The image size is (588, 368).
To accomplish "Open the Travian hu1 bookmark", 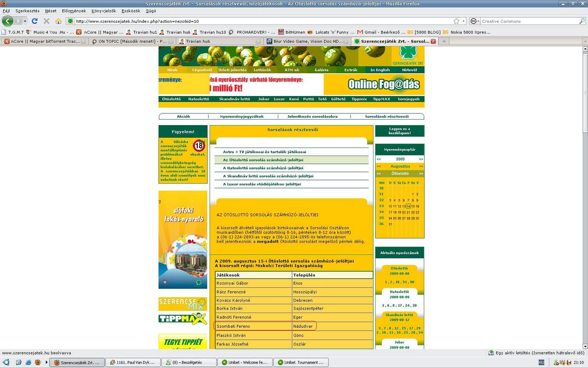I will pyautogui.click(x=141, y=32).
